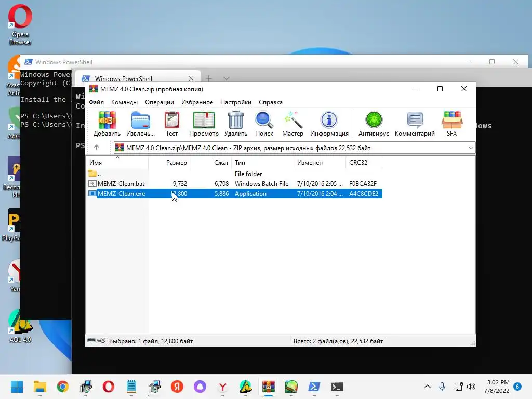Expand the archive path dropdown arrow
The height and width of the screenshot is (399, 532).
(x=471, y=148)
